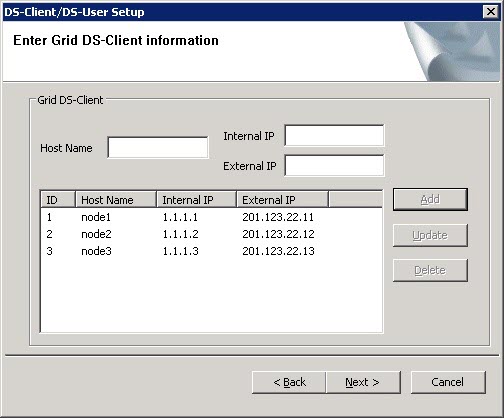Close the DS-Client/DS-User Setup window
This screenshot has width=504, height=418.
click(491, 12)
